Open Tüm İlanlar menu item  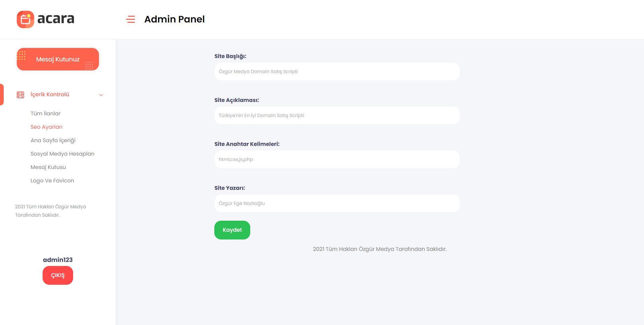tap(46, 113)
